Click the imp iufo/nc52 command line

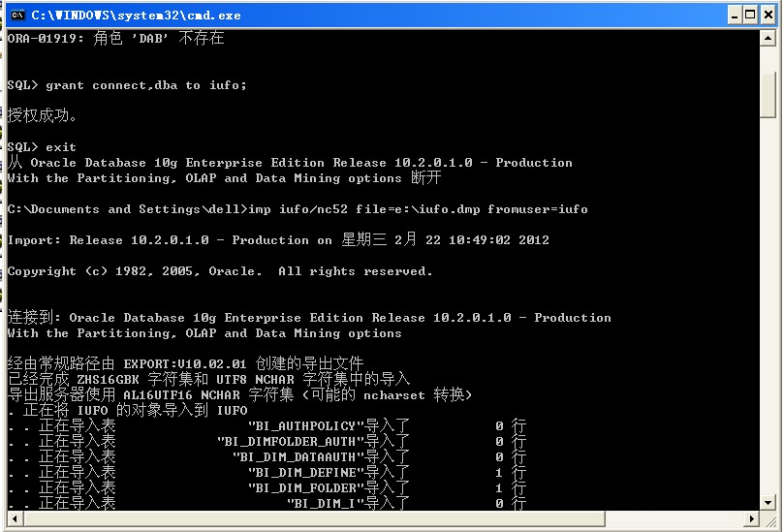pyautogui.click(x=298, y=209)
